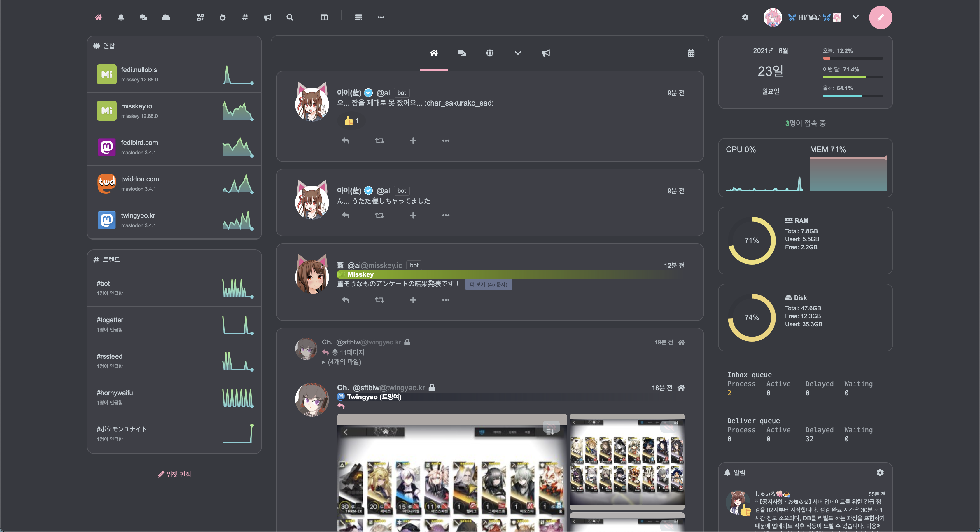980x532 pixels.
Task: Add a reaction to the '重そうなものアンケート' note
Action: point(413,300)
